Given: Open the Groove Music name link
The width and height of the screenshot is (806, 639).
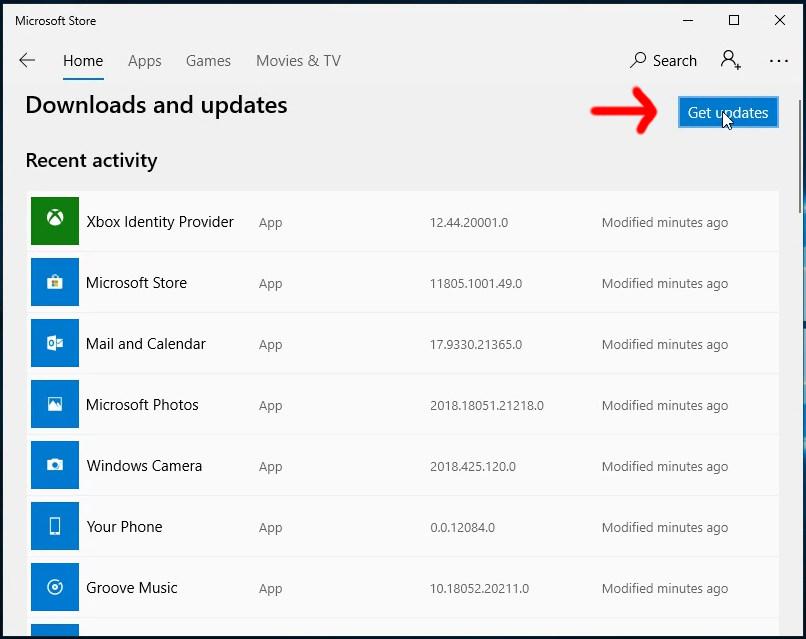Looking at the screenshot, I should pos(132,588).
